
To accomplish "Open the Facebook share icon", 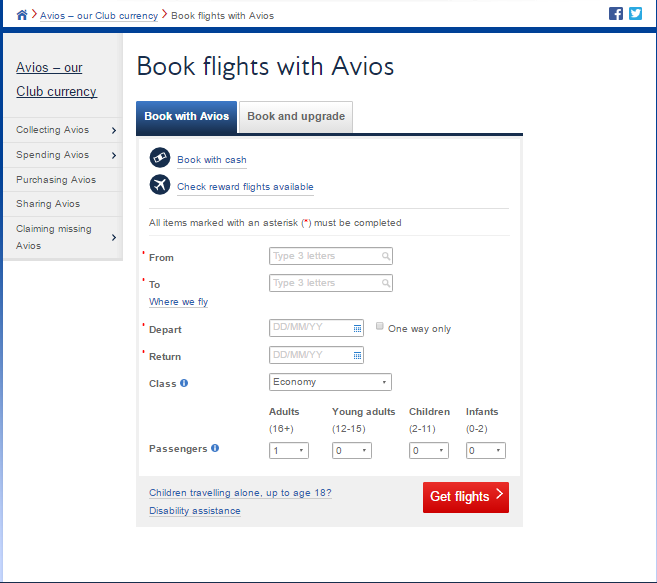I will [x=616, y=14].
